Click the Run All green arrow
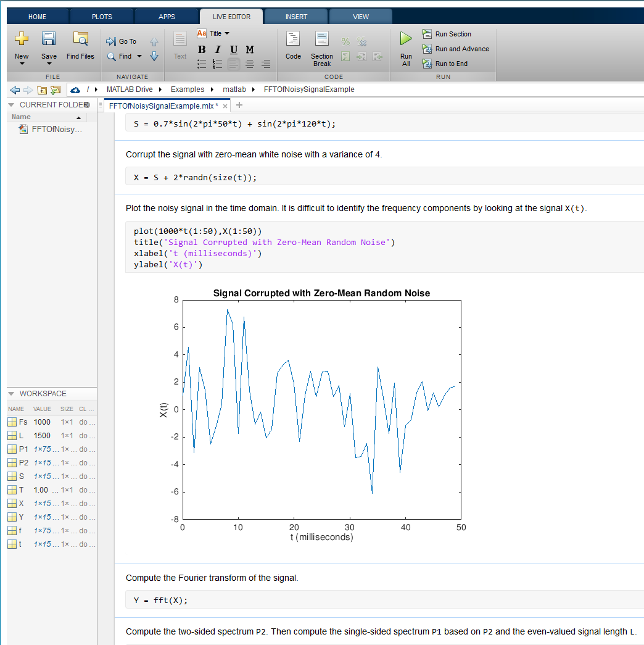The height and width of the screenshot is (645, 644). [x=405, y=40]
